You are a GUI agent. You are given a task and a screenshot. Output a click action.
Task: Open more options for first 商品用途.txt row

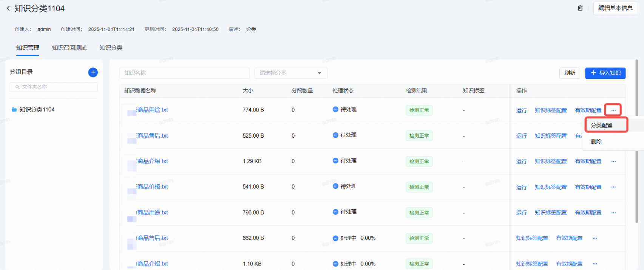pyautogui.click(x=613, y=110)
